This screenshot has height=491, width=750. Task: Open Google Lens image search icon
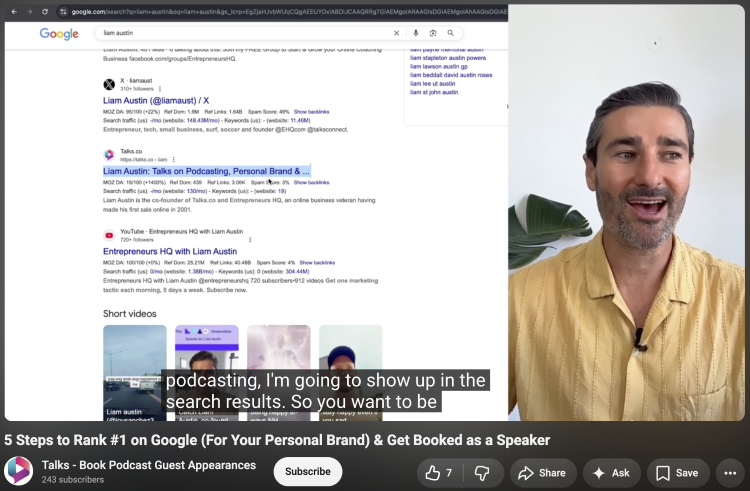433,33
